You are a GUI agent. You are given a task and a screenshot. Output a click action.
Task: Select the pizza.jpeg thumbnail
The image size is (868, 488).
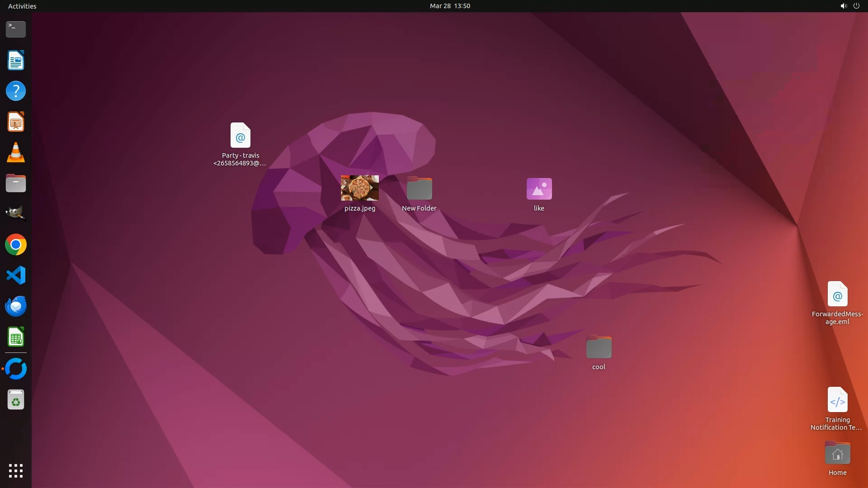point(359,188)
